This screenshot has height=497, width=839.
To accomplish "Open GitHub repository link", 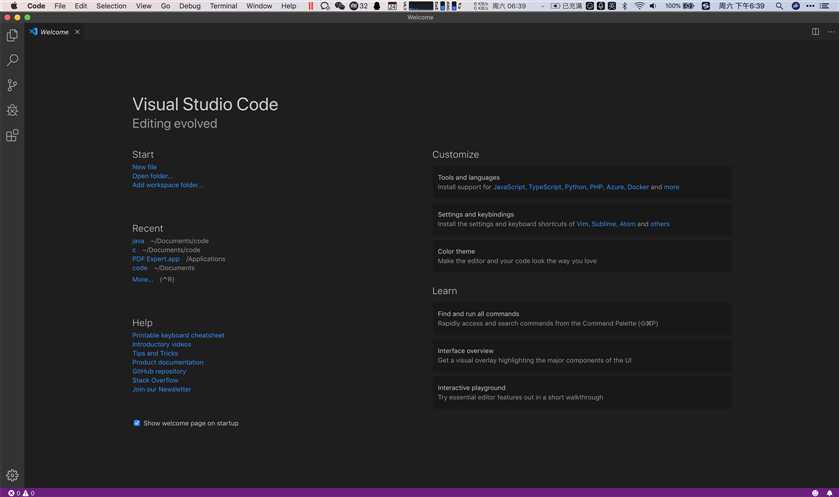I will (x=159, y=371).
